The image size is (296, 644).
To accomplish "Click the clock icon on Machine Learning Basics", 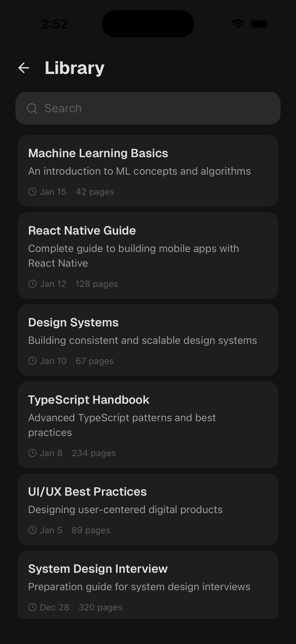I will (33, 192).
